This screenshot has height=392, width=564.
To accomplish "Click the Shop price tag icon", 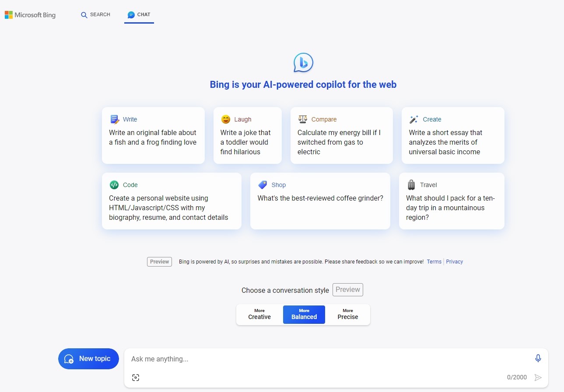I will [263, 185].
